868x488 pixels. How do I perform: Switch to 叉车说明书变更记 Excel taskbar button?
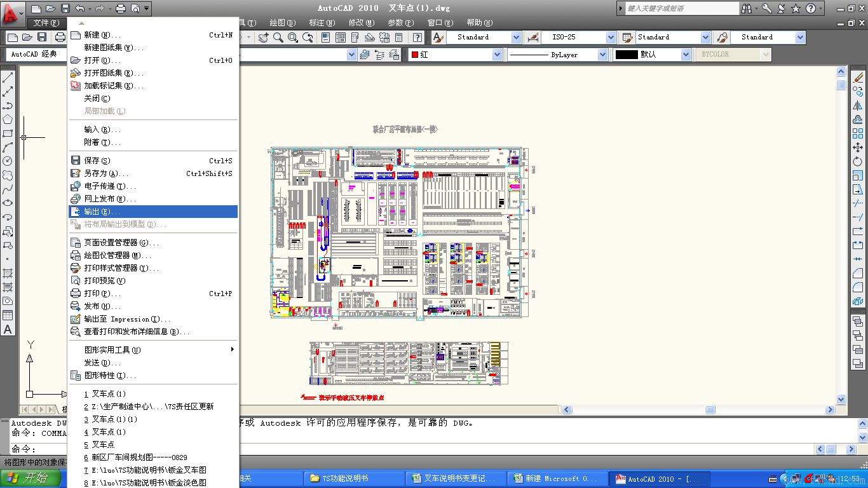click(x=456, y=478)
